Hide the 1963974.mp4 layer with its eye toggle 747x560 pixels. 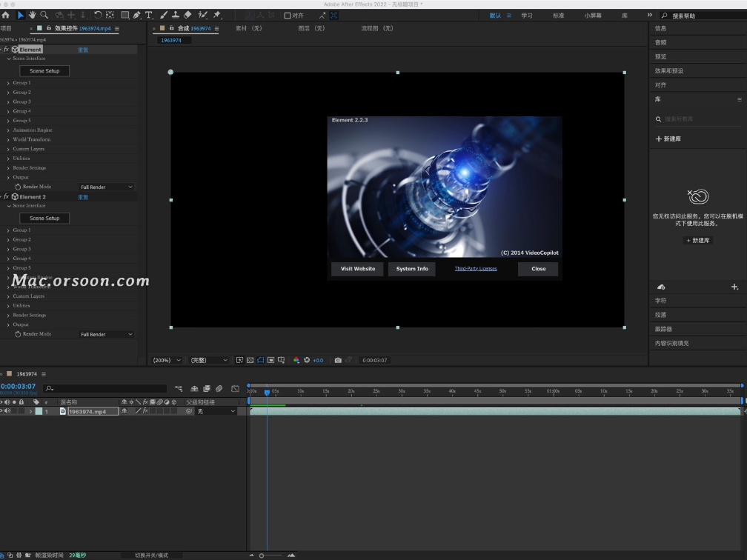tap(3, 410)
